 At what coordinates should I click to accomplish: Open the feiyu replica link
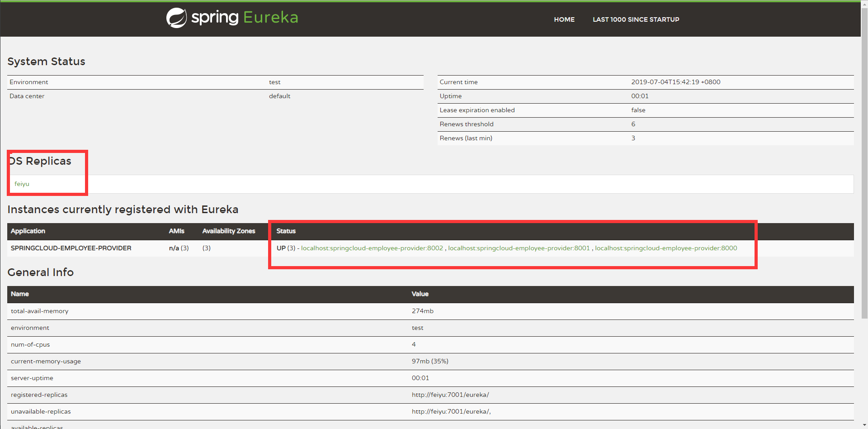(22, 184)
